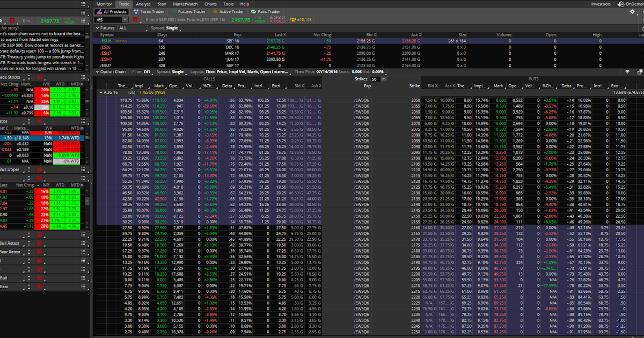Open the settings gear at top right
Screen dimensions: 644x338
tap(632, 11)
